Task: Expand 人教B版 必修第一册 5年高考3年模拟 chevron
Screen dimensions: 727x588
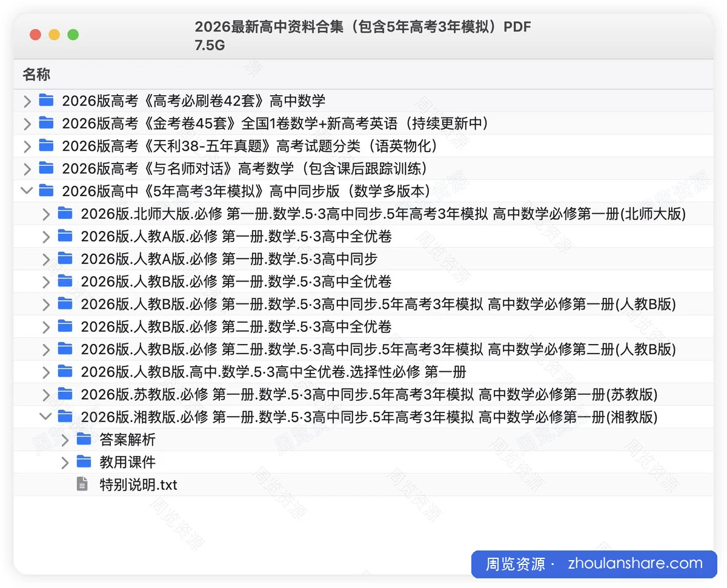Action: click(46, 304)
